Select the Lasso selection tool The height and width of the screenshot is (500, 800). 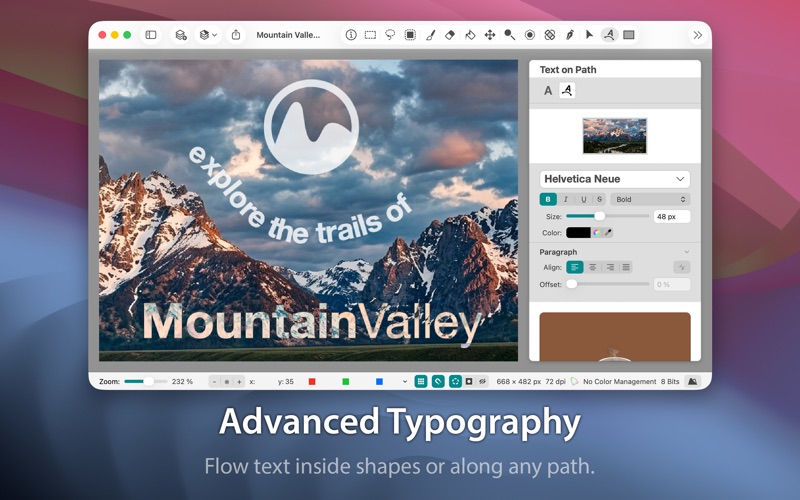point(390,35)
